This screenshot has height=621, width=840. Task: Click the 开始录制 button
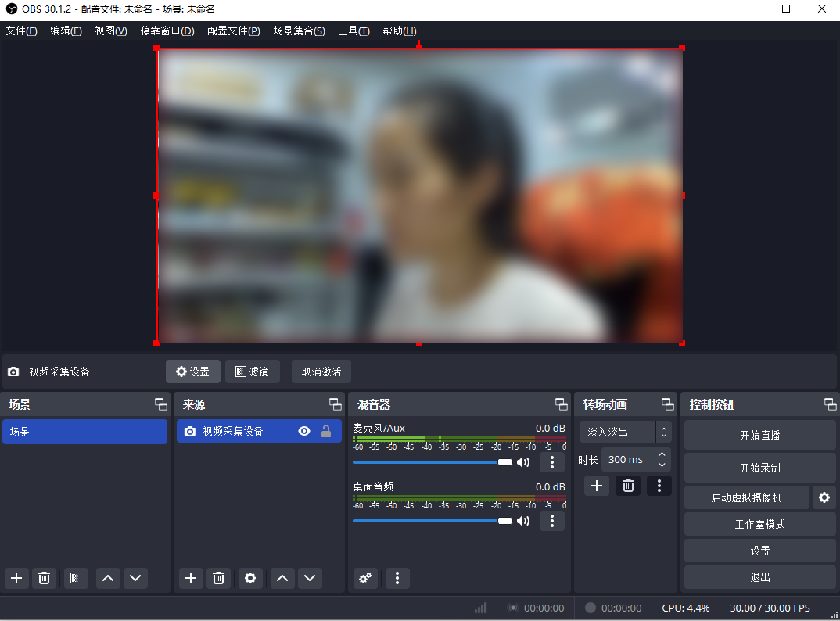tap(759, 468)
